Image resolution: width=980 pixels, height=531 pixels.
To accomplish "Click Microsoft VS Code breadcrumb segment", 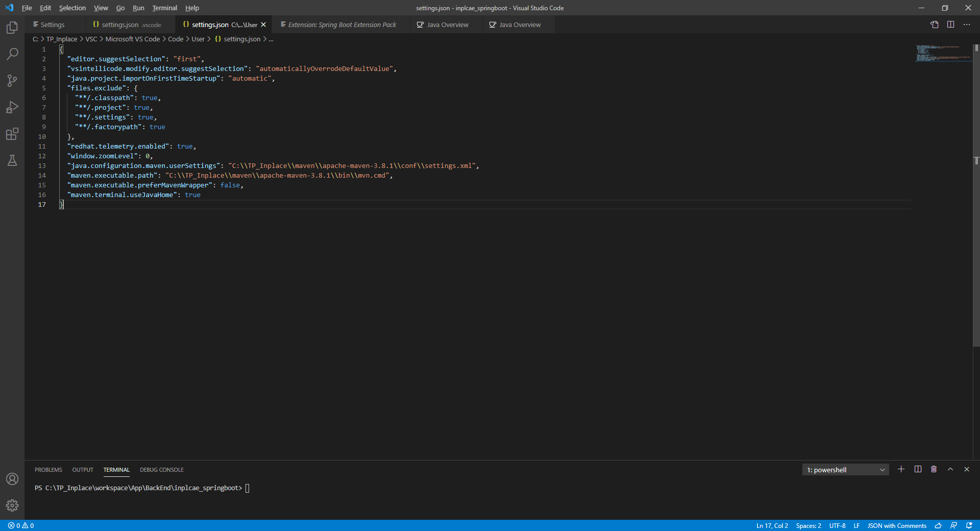I will tap(133, 39).
